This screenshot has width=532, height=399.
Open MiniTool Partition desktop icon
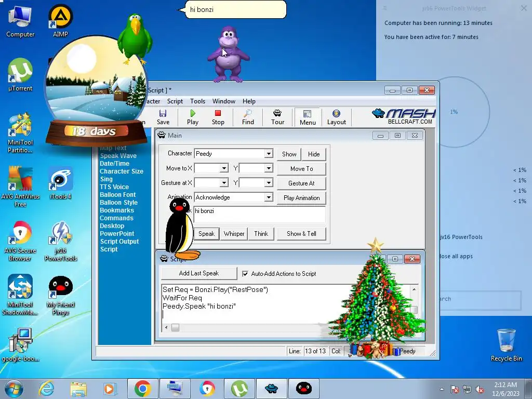pyautogui.click(x=20, y=133)
